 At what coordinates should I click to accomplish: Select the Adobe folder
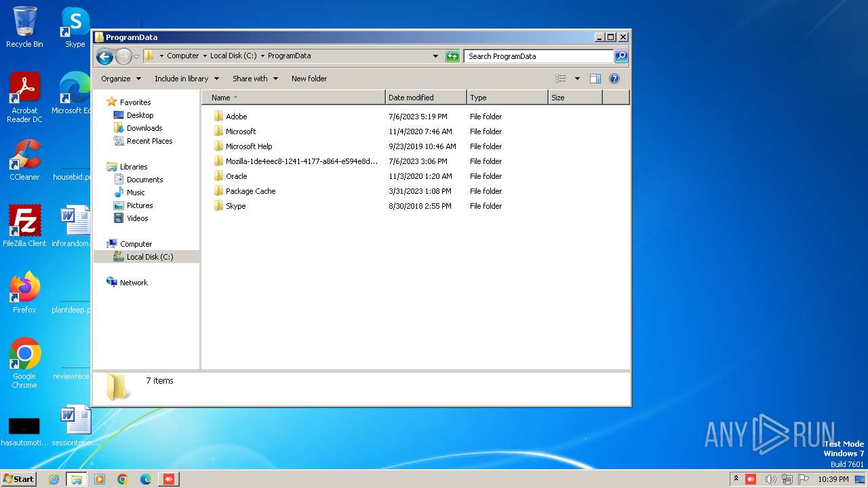(x=237, y=117)
